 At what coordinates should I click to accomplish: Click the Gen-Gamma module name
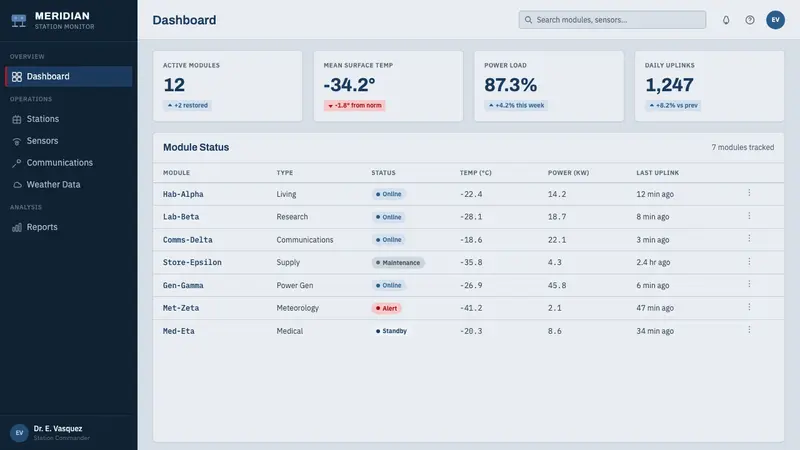(183, 285)
